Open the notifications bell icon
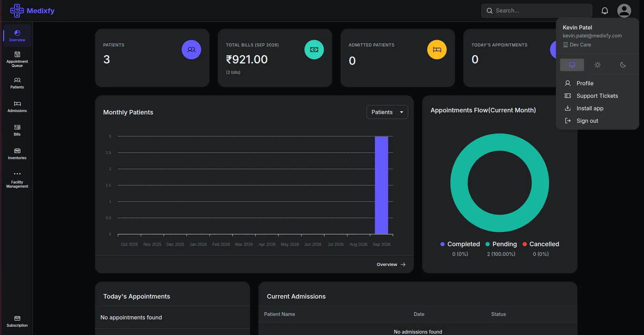Image resolution: width=644 pixels, height=335 pixels. point(604,11)
